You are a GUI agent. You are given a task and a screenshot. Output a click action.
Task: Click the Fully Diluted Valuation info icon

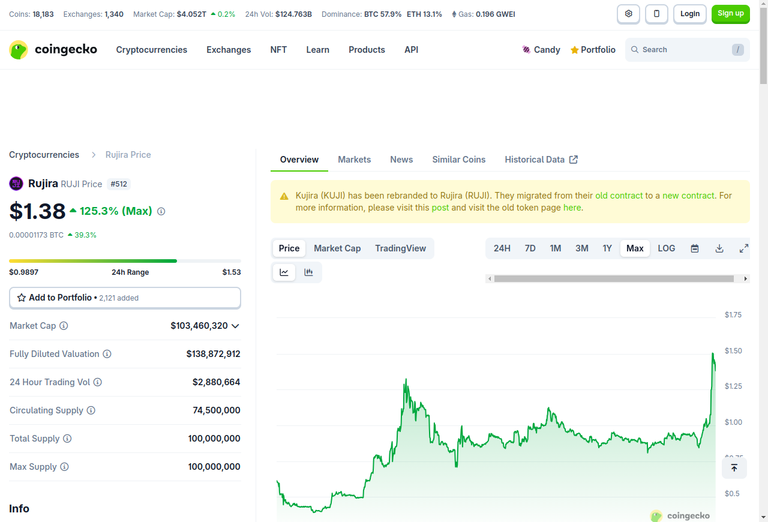point(107,354)
